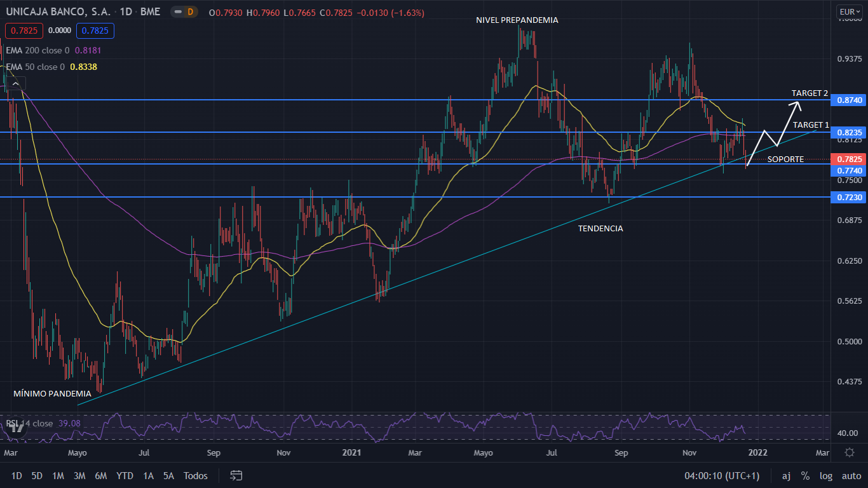The height and width of the screenshot is (488, 868).
Task: Collapse the indicator legend with chevron
Action: click(x=16, y=83)
